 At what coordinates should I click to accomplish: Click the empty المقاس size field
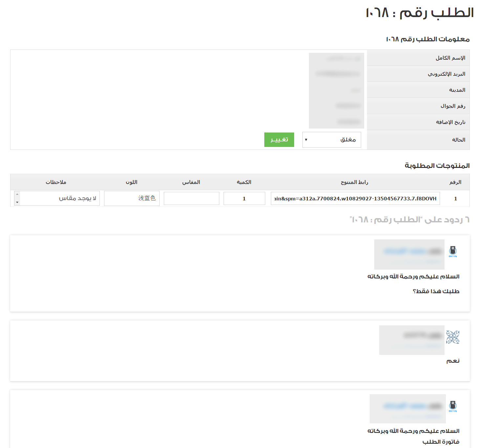(191, 198)
